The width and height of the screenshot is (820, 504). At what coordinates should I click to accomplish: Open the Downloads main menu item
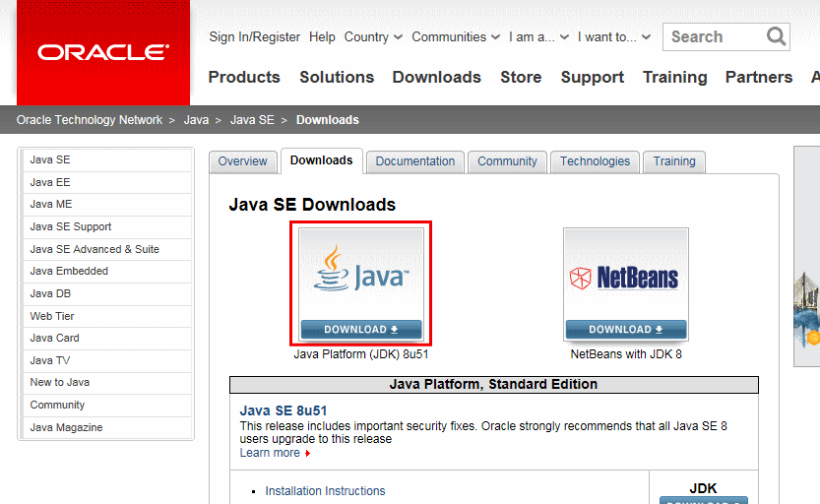click(436, 77)
